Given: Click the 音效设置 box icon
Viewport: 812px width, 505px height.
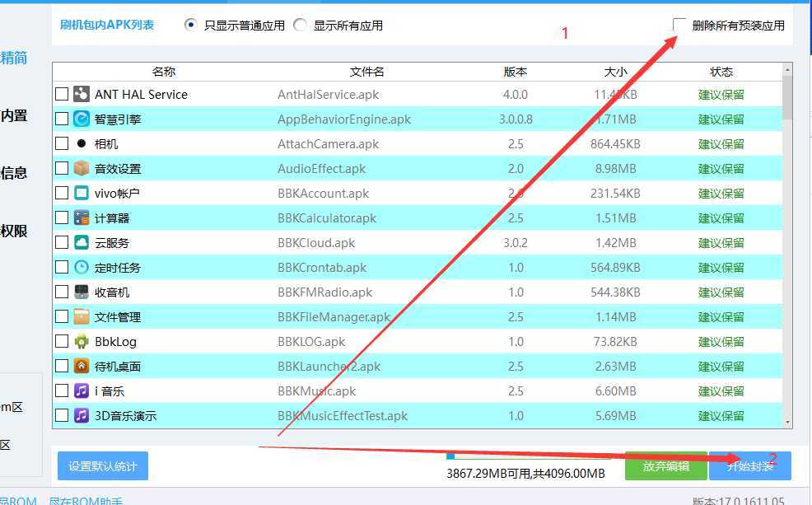Looking at the screenshot, I should click(x=82, y=168).
